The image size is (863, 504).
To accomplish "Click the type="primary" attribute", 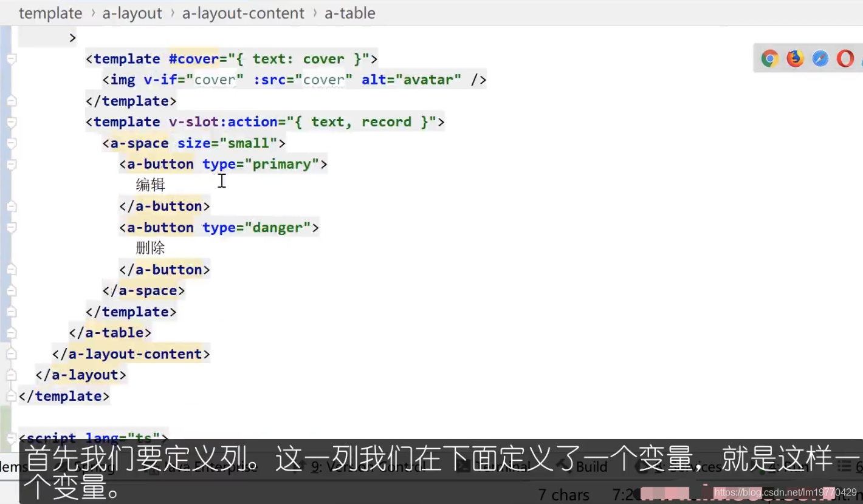I will click(x=261, y=164).
